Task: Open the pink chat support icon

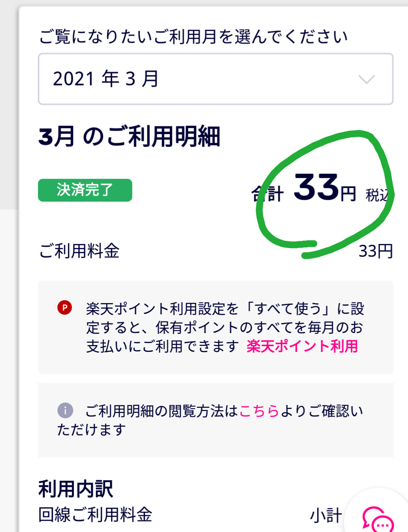Action: click(x=378, y=520)
